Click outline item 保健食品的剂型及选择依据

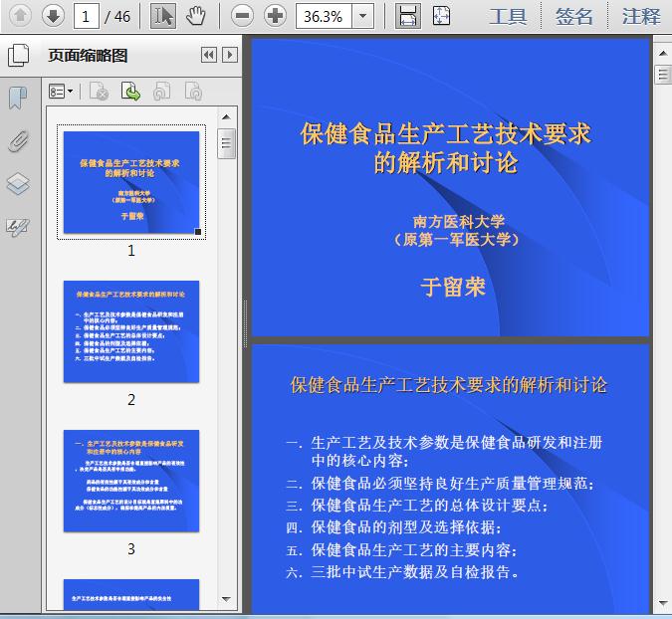pyautogui.click(x=406, y=527)
